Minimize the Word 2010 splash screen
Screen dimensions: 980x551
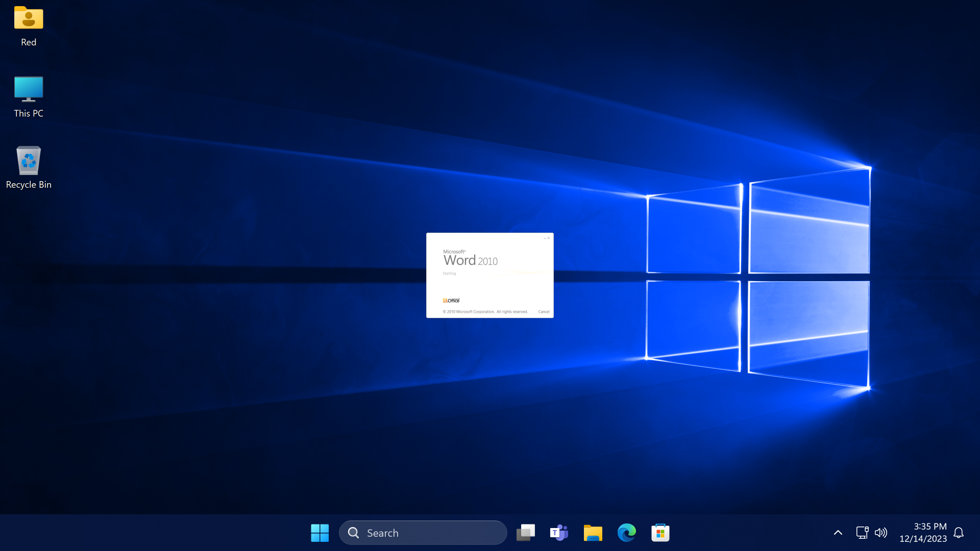545,238
